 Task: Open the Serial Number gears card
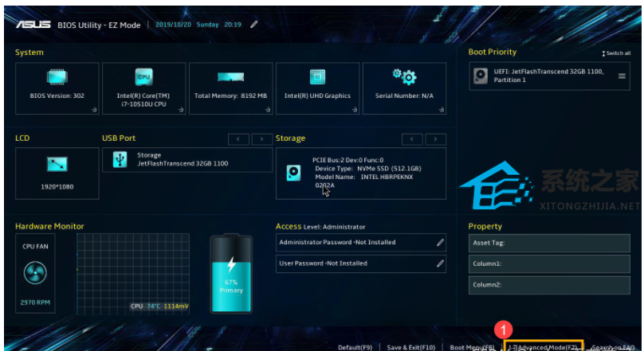coord(404,88)
